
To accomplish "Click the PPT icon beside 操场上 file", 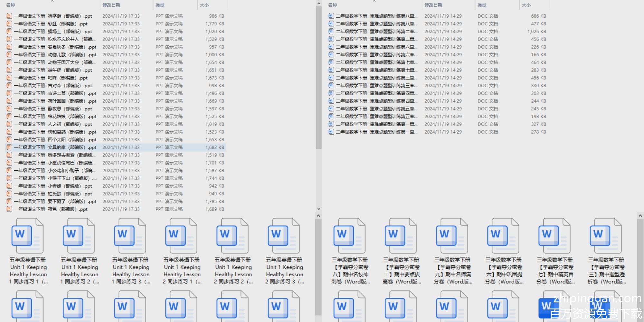I will [x=9, y=31].
